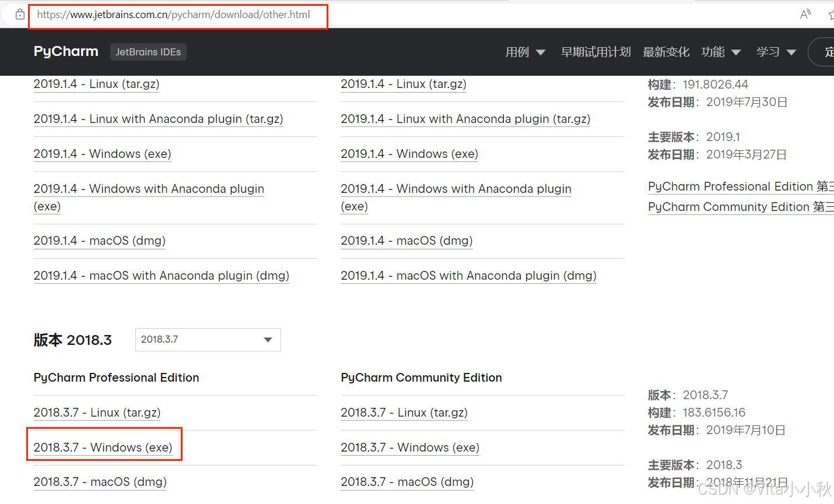Download Professional 2019.1.4 macOS with Anaconda plugin
This screenshot has width=834, height=504.
161,276
